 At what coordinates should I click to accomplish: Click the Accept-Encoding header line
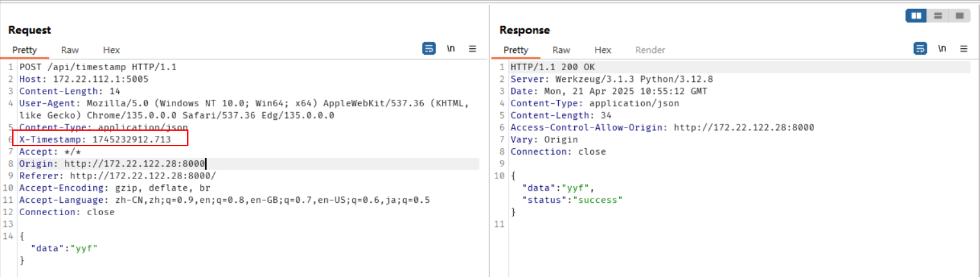(x=114, y=188)
